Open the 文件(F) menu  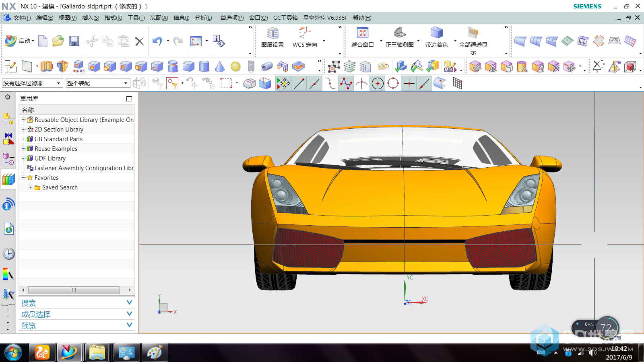(22, 18)
